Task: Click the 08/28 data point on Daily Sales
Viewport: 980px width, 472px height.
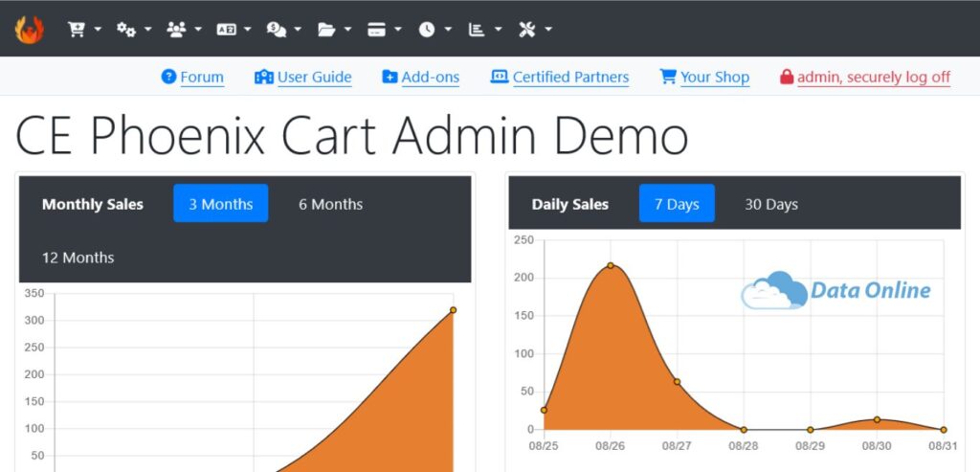Action: coord(744,430)
